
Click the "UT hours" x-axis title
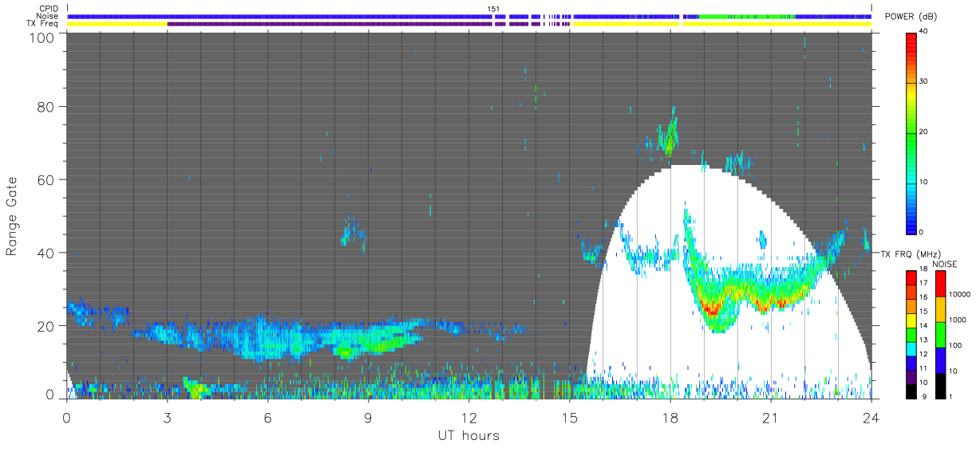(468, 436)
